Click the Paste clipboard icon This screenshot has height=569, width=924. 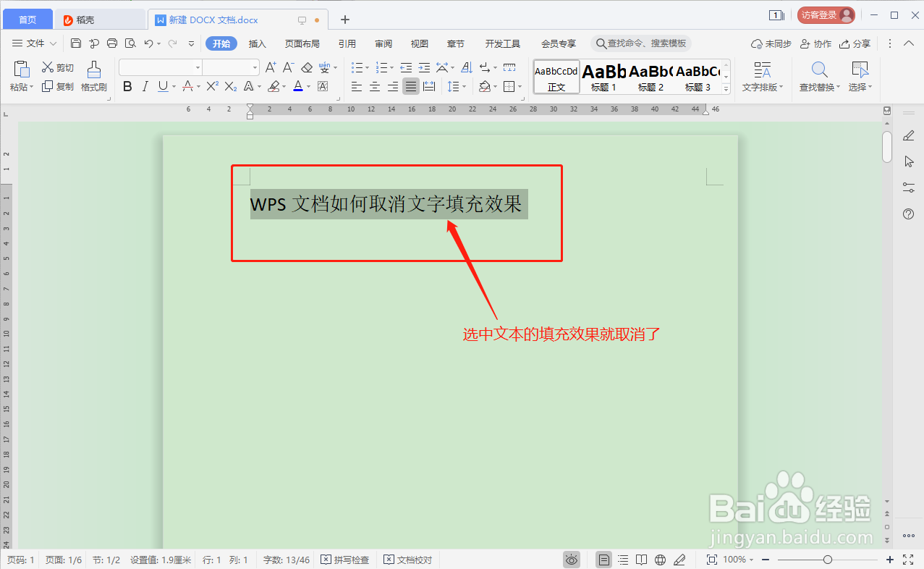point(22,69)
